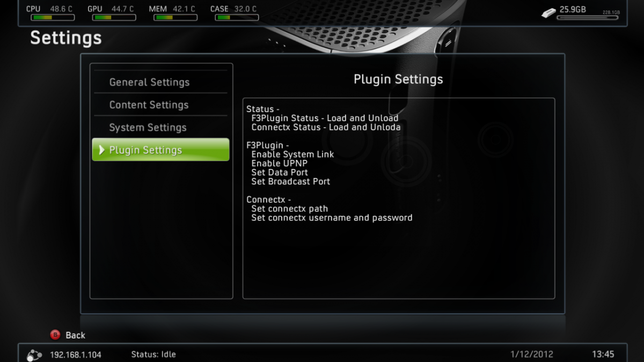Click the 25.9GB storage usage bar
Image resolution: width=644 pixels, height=362 pixels.
[x=589, y=18]
